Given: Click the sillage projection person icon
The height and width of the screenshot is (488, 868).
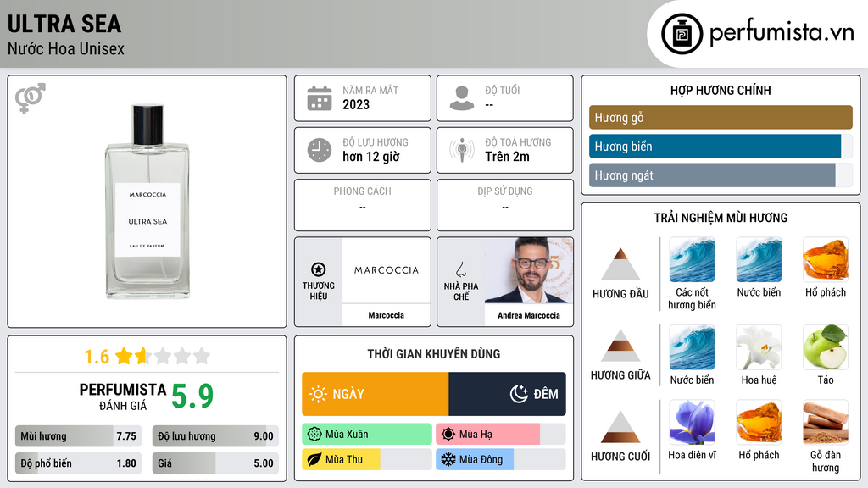Looking at the screenshot, I should [x=462, y=151].
